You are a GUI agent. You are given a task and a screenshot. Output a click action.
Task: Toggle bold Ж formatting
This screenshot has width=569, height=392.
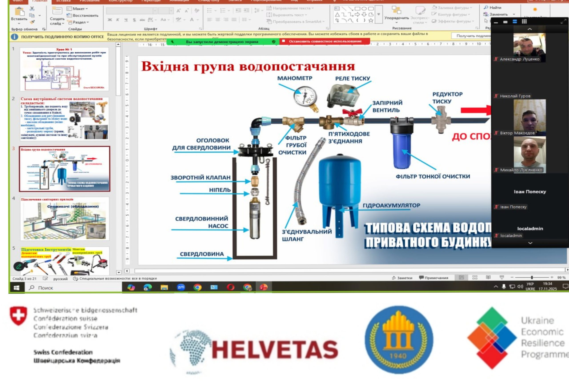pos(110,20)
